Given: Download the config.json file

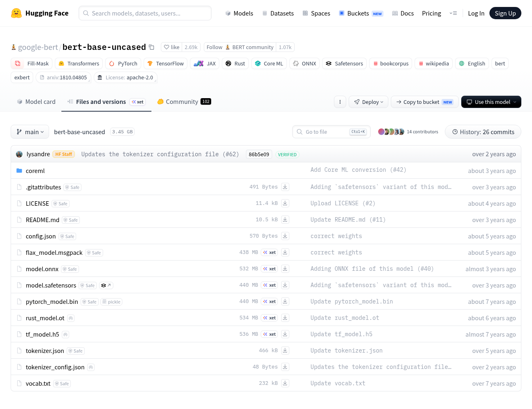Looking at the screenshot, I should [285, 236].
